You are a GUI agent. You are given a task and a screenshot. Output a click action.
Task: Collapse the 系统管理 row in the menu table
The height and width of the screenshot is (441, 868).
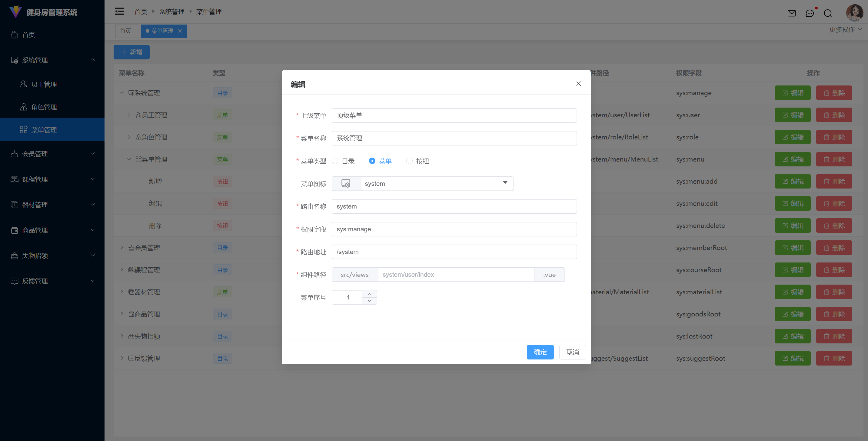(122, 93)
